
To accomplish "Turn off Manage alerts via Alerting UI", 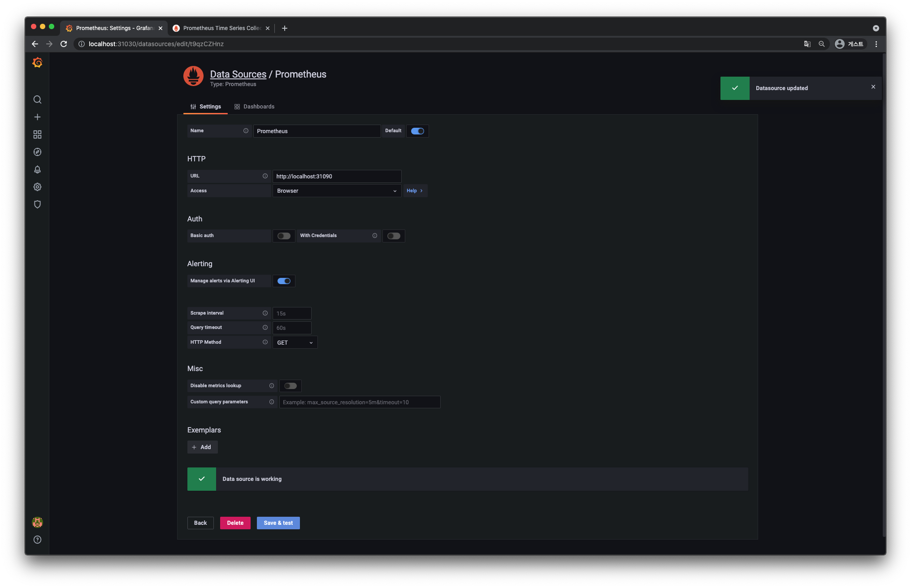I will tap(284, 281).
